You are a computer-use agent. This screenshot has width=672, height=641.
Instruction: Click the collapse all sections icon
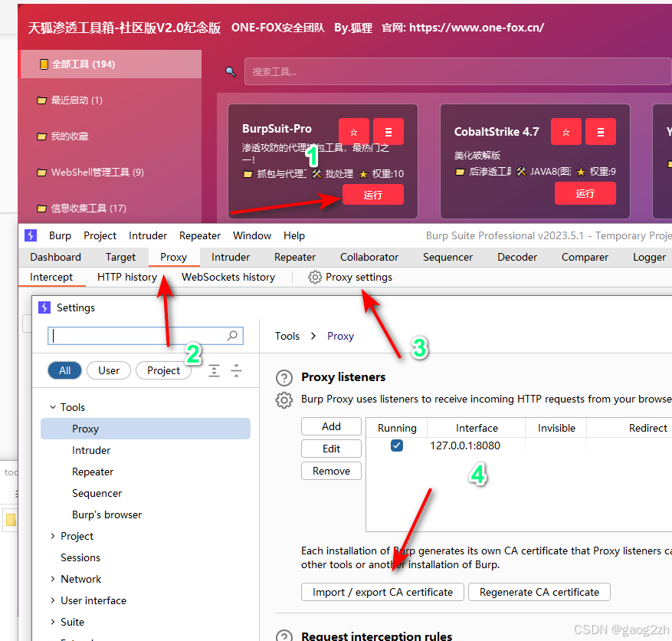(236, 370)
